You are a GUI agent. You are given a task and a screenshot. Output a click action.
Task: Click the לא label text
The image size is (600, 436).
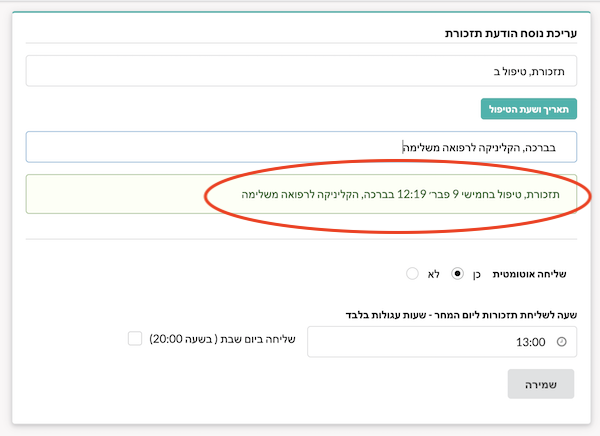(x=434, y=274)
